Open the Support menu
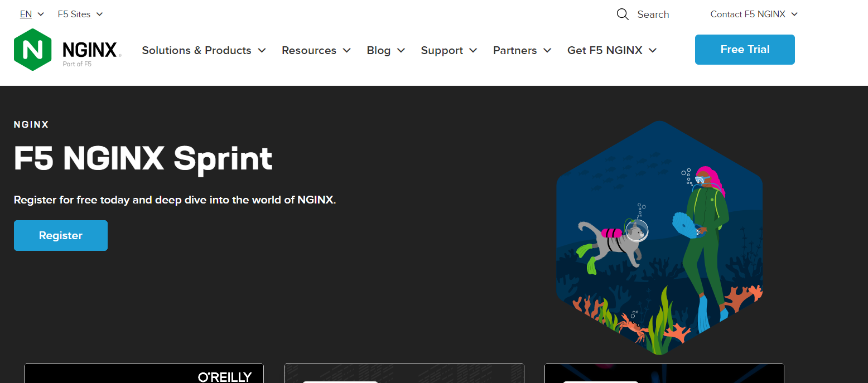 [x=449, y=51]
